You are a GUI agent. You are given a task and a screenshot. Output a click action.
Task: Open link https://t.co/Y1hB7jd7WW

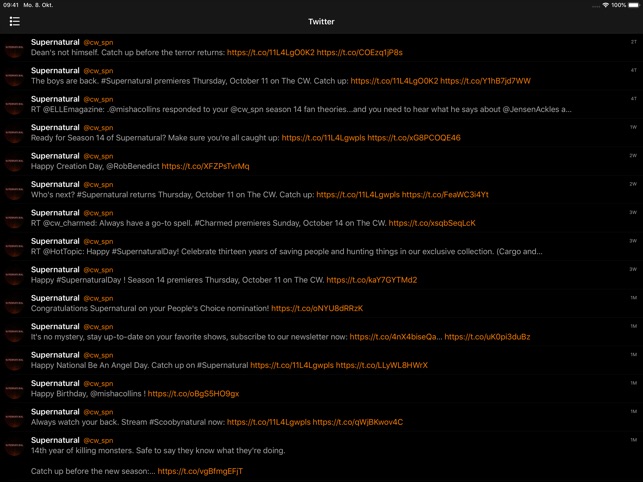click(x=486, y=81)
